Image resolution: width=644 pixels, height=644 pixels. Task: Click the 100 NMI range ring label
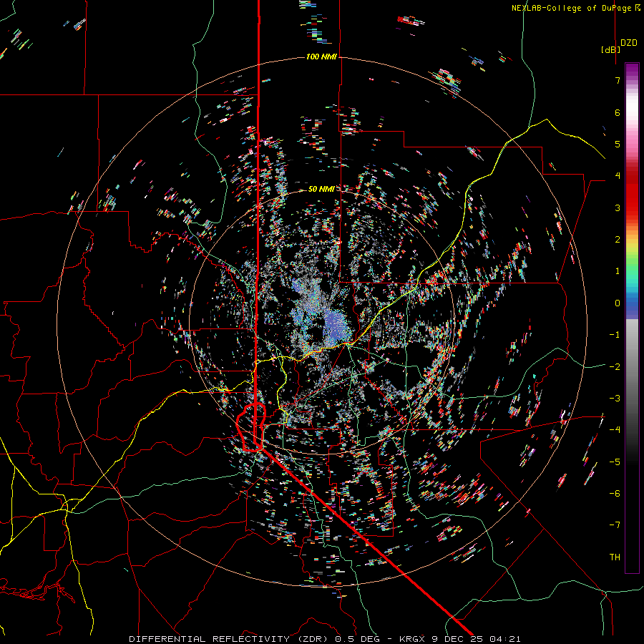click(x=321, y=57)
